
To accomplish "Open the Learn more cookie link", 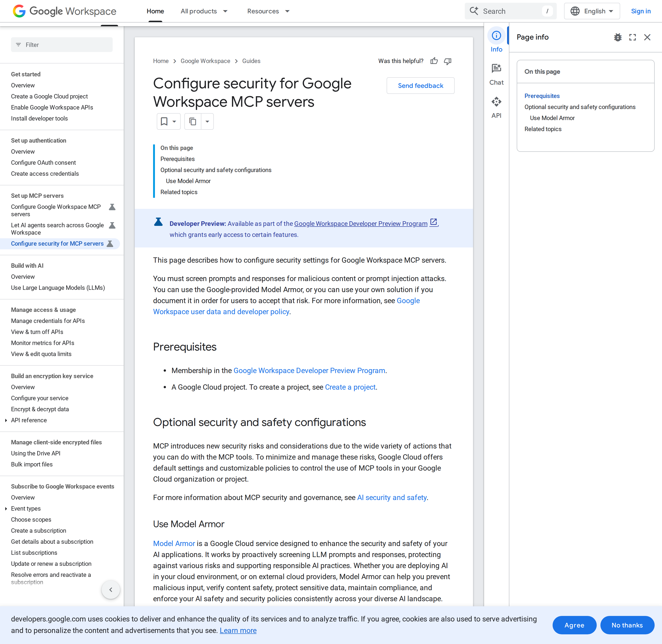I will click(238, 630).
